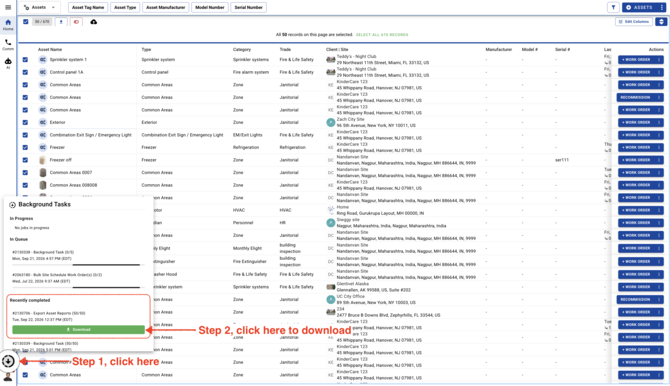
Task: Click the Swggy site client avatar
Action: (330, 223)
